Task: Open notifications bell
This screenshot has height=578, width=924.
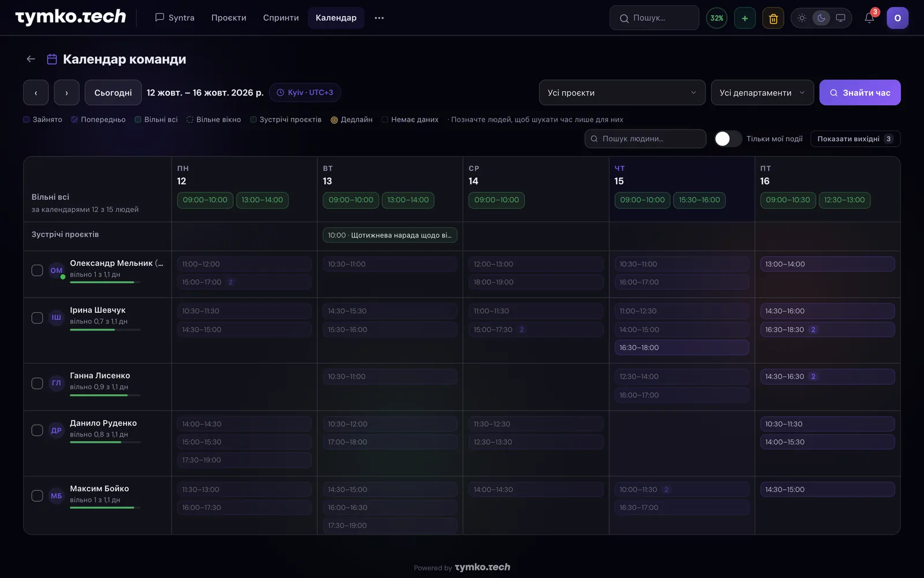Action: tap(869, 18)
